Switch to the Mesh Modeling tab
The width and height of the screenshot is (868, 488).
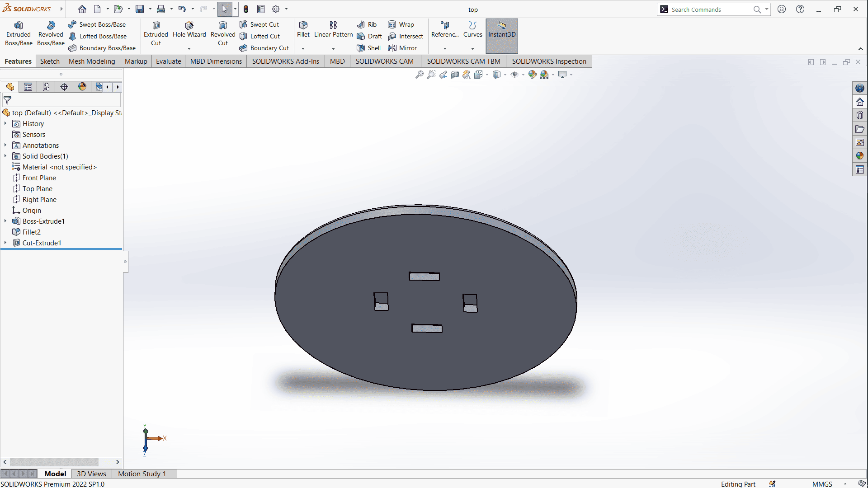[x=92, y=61]
